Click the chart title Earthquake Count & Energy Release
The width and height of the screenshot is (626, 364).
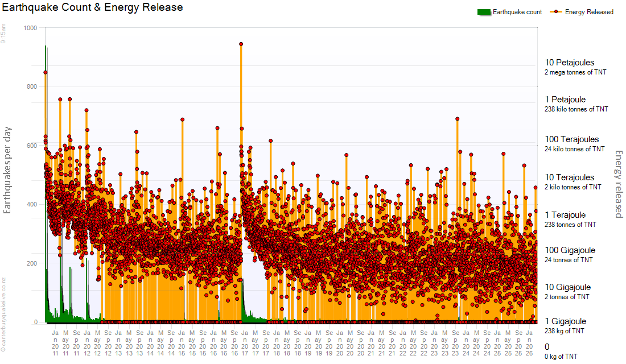[x=93, y=7]
